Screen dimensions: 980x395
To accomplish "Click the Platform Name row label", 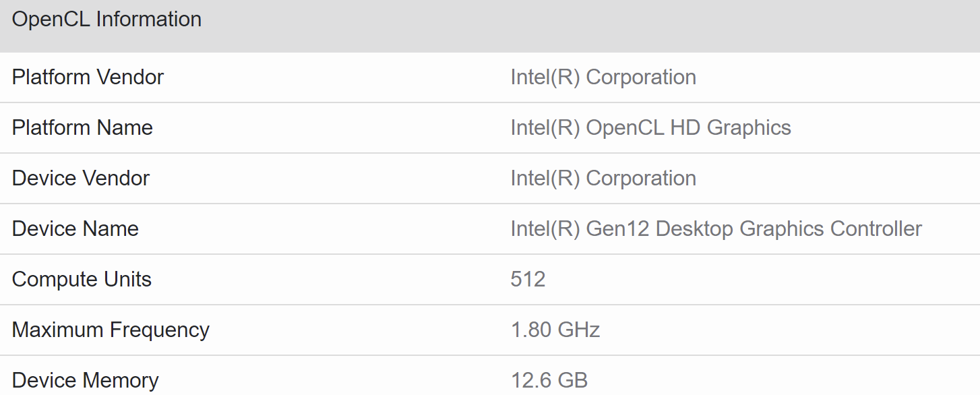I will (82, 128).
